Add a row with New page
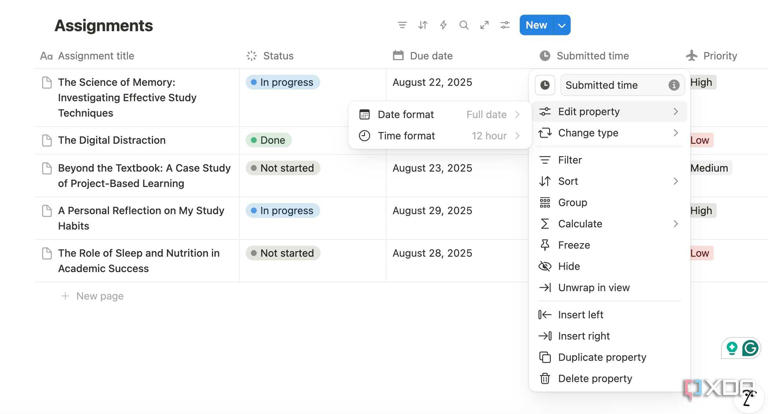The width and height of the screenshot is (768, 414). coord(92,296)
